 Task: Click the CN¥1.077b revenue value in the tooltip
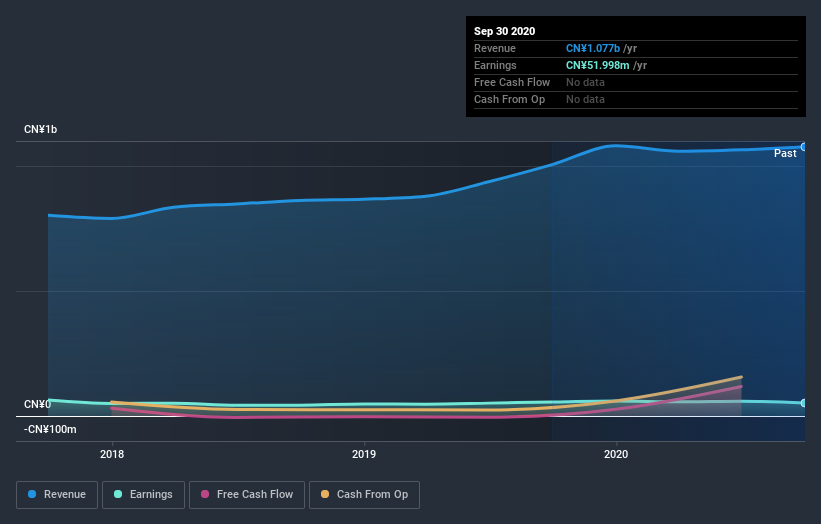coord(593,48)
